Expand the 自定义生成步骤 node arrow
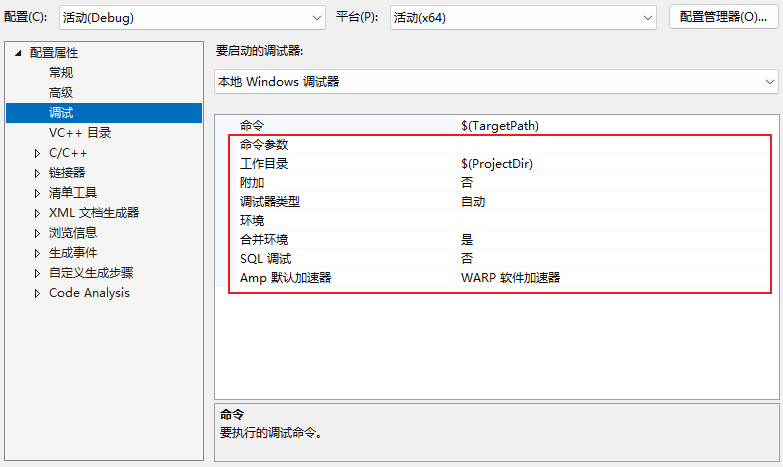 pyautogui.click(x=37, y=273)
